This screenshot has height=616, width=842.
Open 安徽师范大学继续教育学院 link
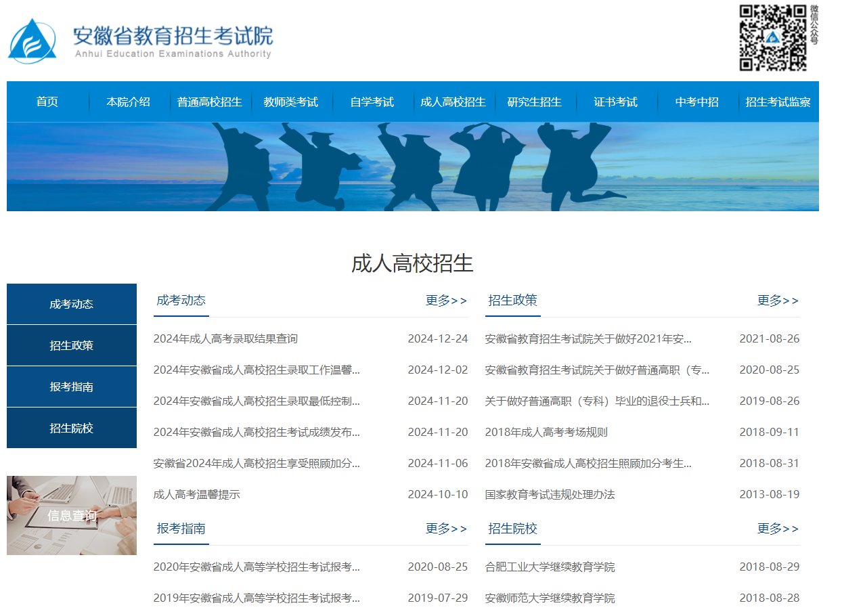point(550,598)
